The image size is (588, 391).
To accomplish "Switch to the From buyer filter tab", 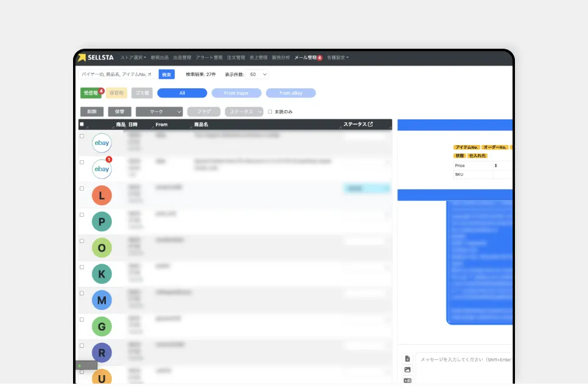I will pos(237,93).
